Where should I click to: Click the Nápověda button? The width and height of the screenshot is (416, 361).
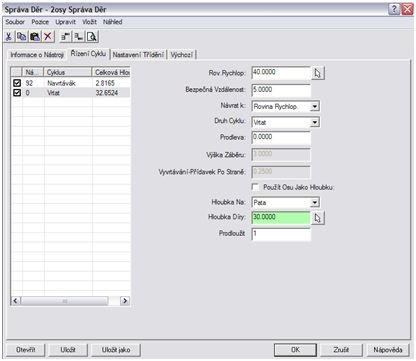point(388,350)
